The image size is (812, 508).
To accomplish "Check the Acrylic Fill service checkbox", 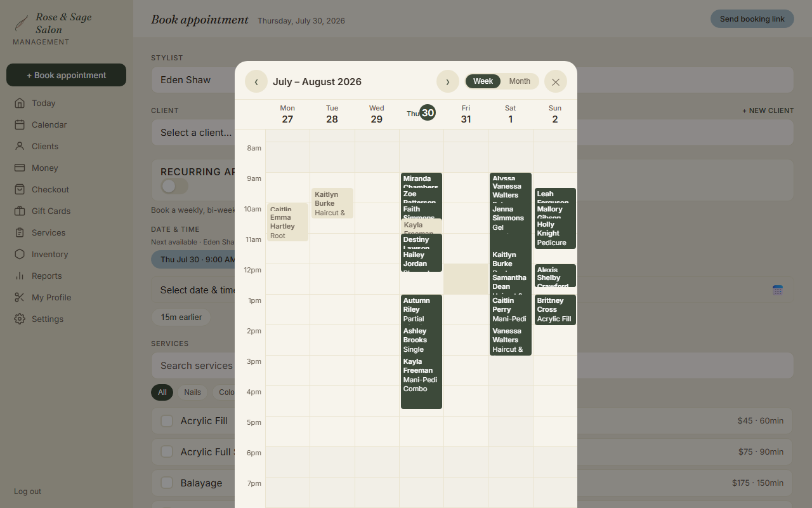I will pyautogui.click(x=167, y=421).
